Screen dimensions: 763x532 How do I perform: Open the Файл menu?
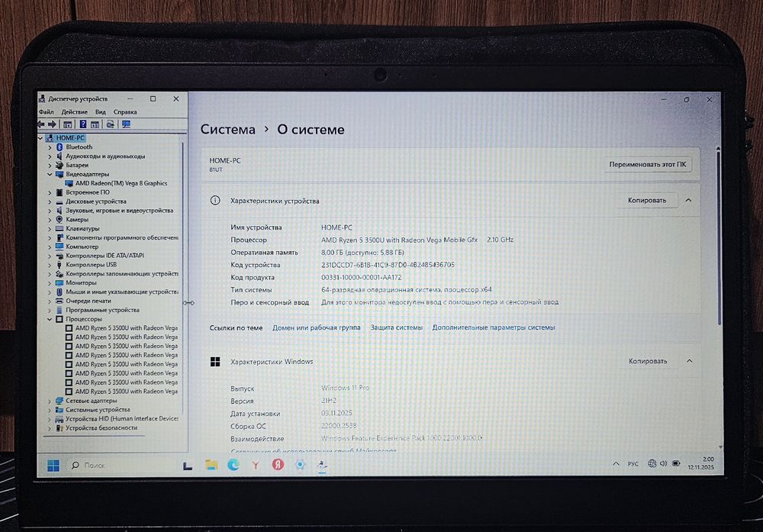(47, 112)
